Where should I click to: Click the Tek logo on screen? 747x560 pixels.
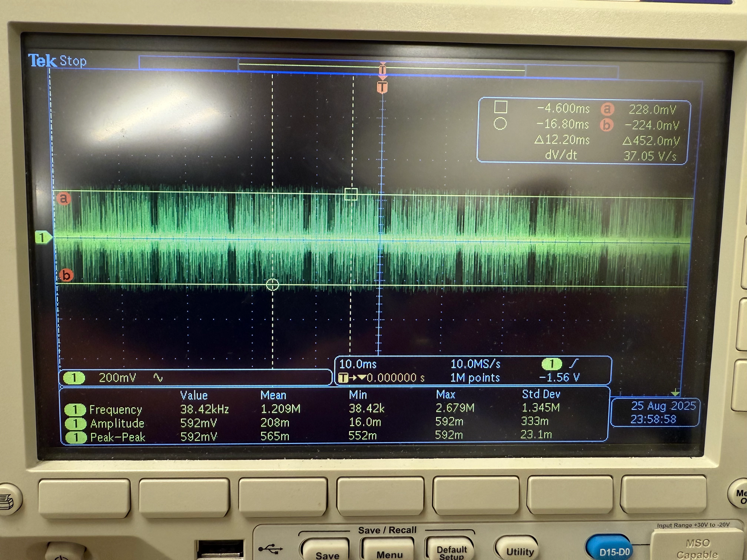point(42,60)
